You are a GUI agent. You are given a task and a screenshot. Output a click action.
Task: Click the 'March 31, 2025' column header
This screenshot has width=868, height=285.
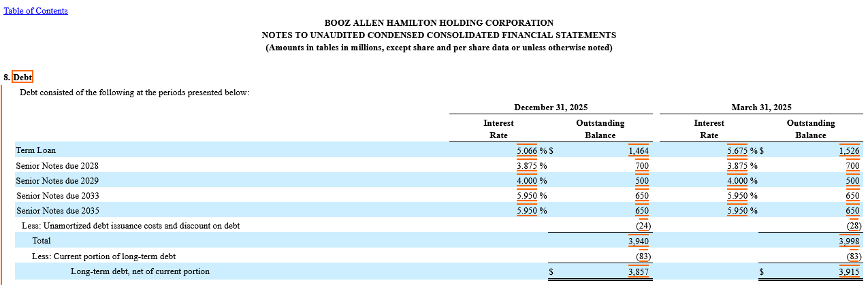(761, 107)
